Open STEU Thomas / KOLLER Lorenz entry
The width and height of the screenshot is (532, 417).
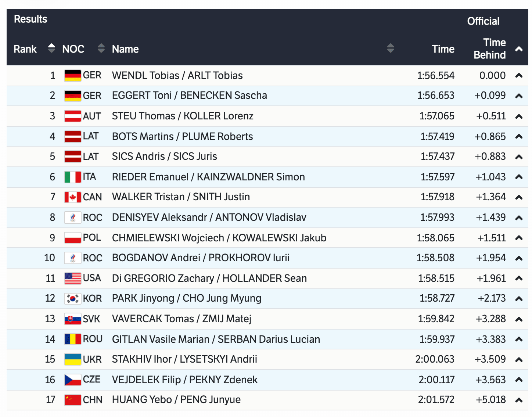click(183, 116)
